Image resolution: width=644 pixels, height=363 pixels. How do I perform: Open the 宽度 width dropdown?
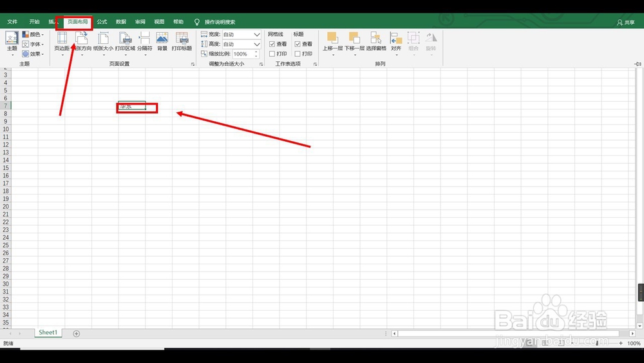click(257, 35)
